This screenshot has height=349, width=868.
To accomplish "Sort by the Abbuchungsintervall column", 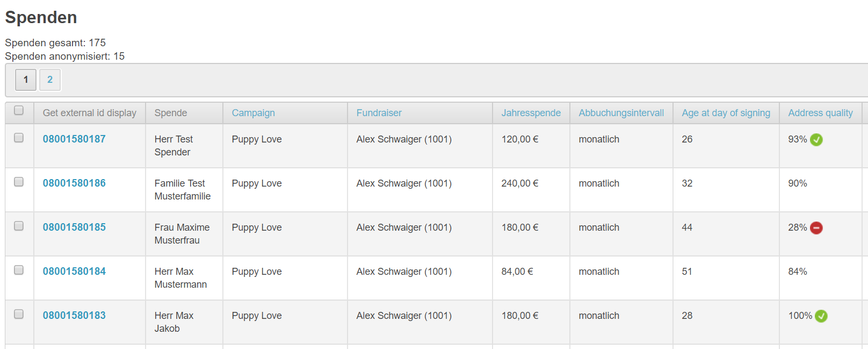I will 621,113.
